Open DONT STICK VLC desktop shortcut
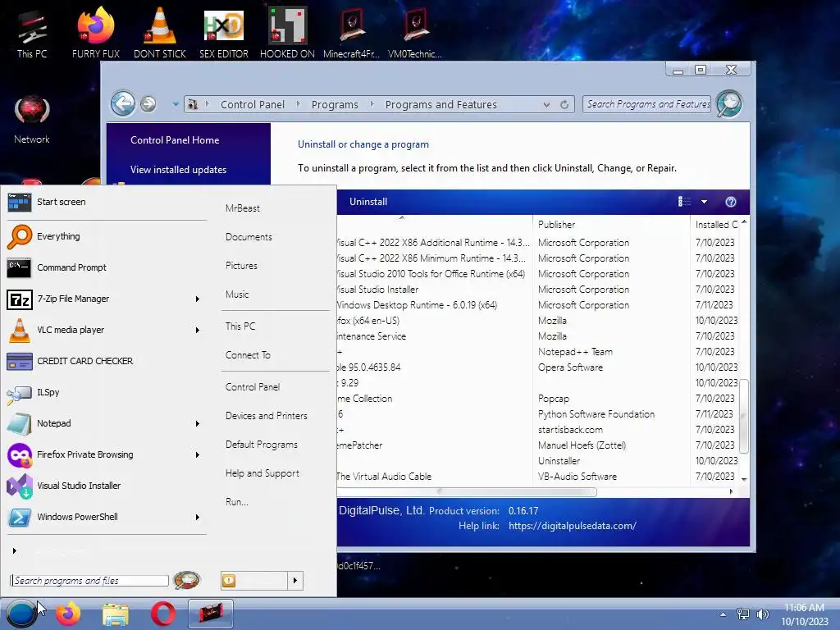The width and height of the screenshot is (840, 630). click(x=160, y=34)
